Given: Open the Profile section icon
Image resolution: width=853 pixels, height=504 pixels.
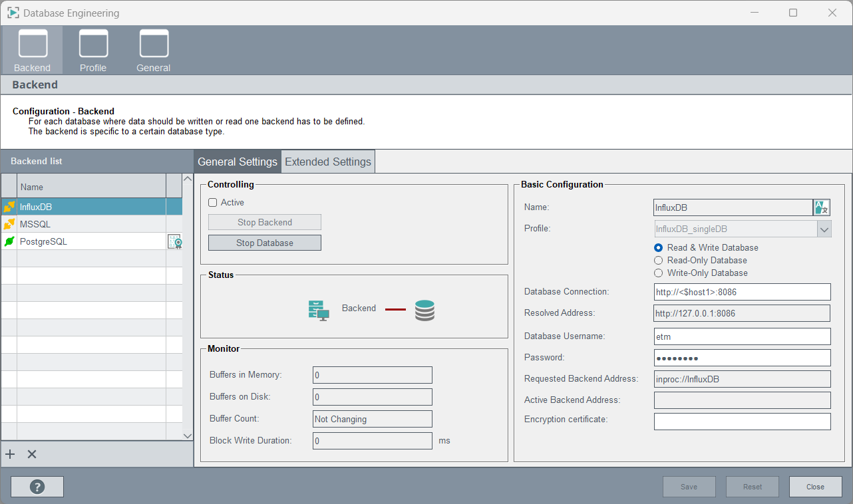Looking at the screenshot, I should point(93,45).
